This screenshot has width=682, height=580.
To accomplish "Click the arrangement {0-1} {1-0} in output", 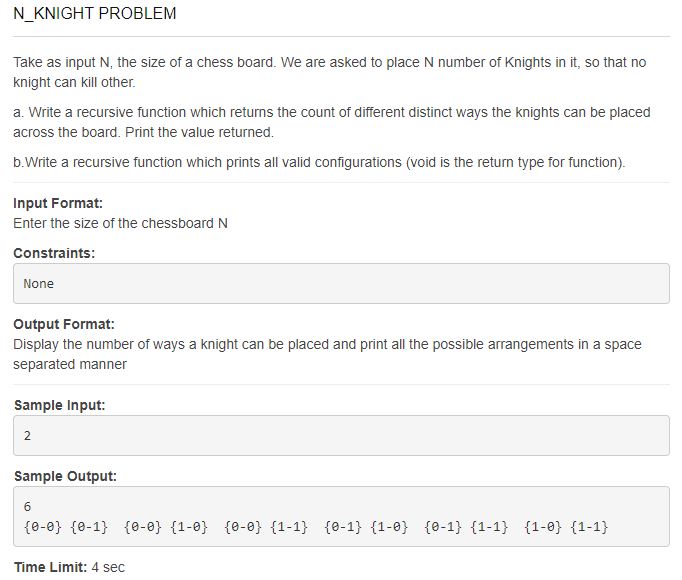I will [x=366, y=527].
